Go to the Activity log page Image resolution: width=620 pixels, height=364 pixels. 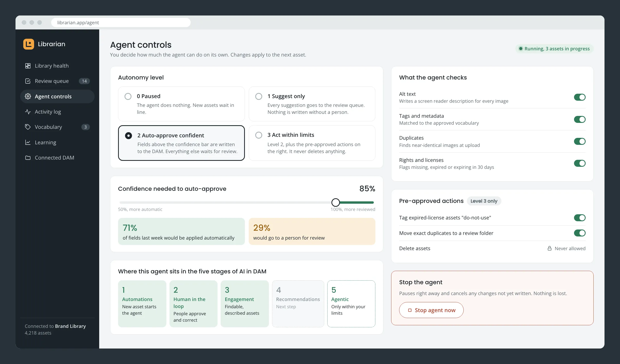(57, 112)
